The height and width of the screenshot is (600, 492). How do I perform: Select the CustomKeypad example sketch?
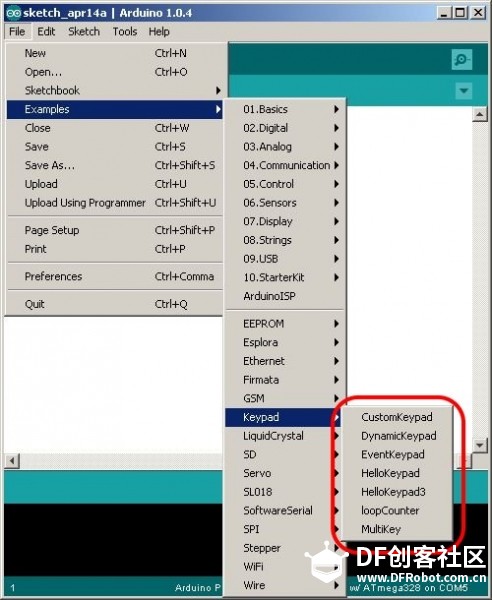396,417
